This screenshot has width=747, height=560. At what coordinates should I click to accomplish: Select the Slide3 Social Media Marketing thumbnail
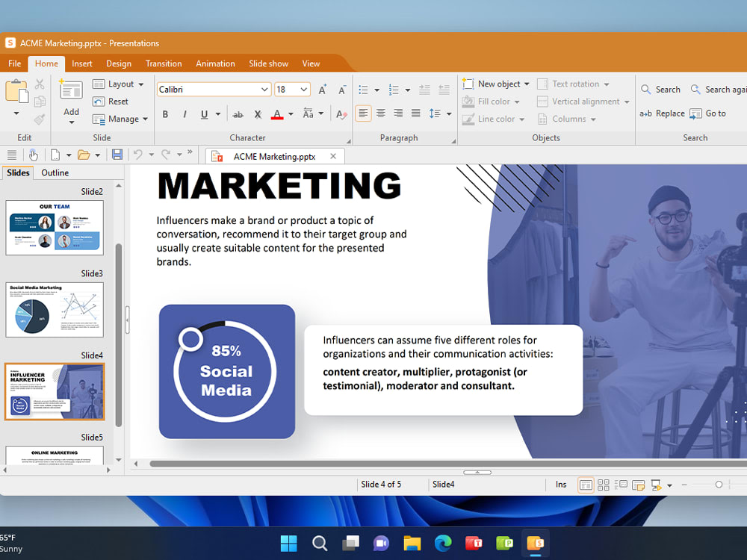tap(55, 310)
